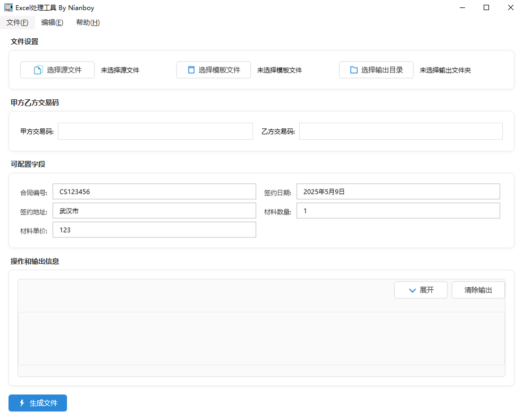Focus the 乙方交易码 input field
Viewport: 523px width, 420px height.
pyautogui.click(x=400, y=131)
